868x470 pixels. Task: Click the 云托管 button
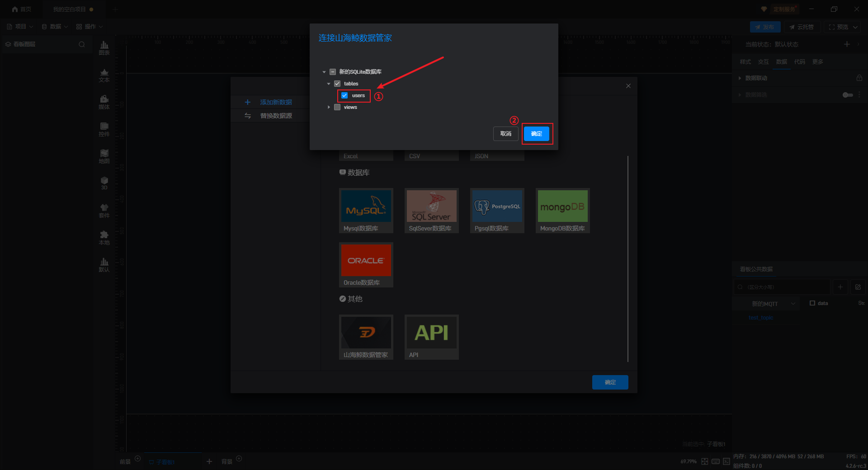[x=802, y=27]
